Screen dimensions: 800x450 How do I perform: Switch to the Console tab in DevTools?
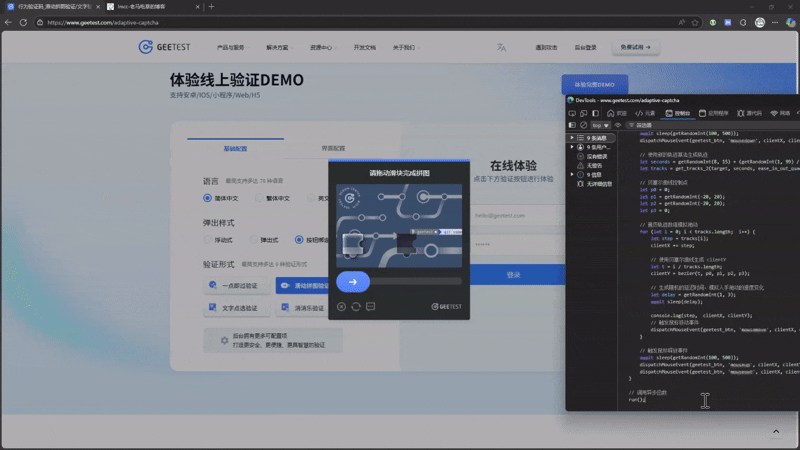click(678, 113)
